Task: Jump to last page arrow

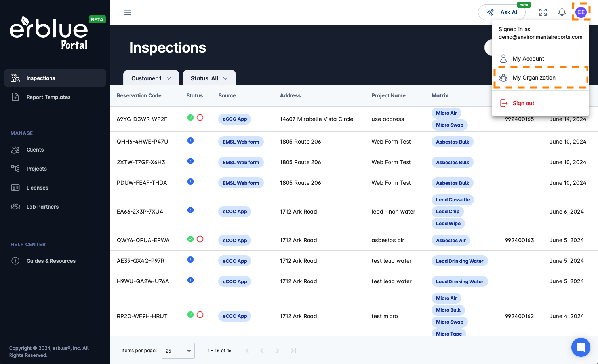Action: 293,351
